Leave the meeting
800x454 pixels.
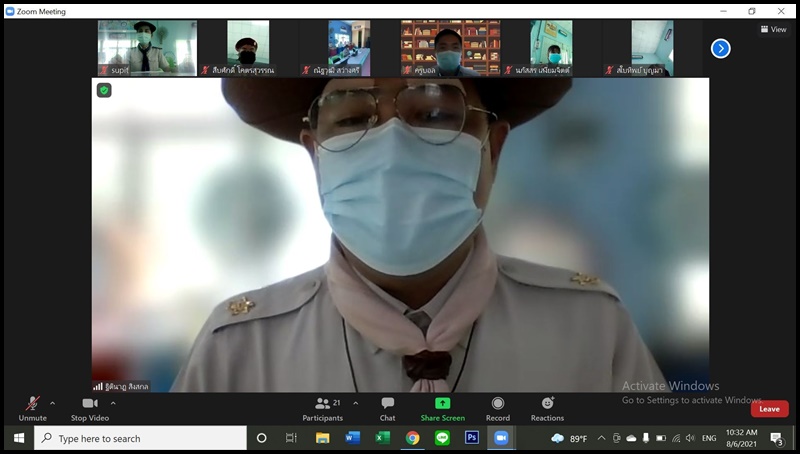click(769, 409)
